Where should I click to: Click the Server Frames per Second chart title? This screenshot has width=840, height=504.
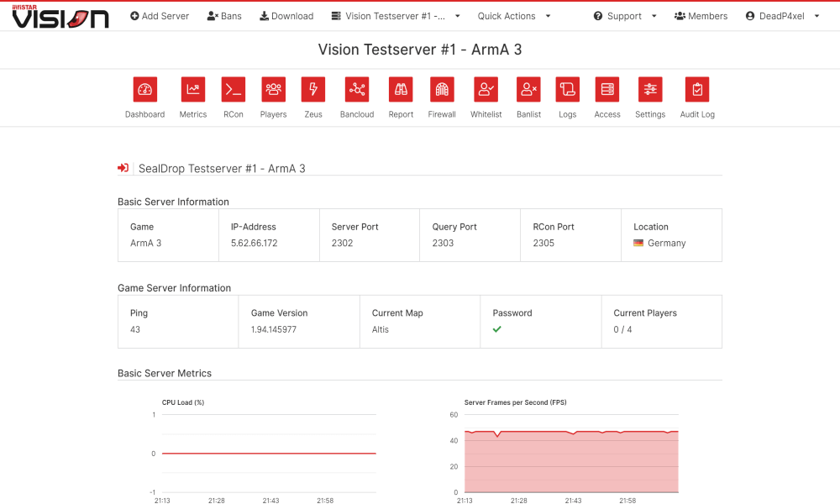click(516, 402)
